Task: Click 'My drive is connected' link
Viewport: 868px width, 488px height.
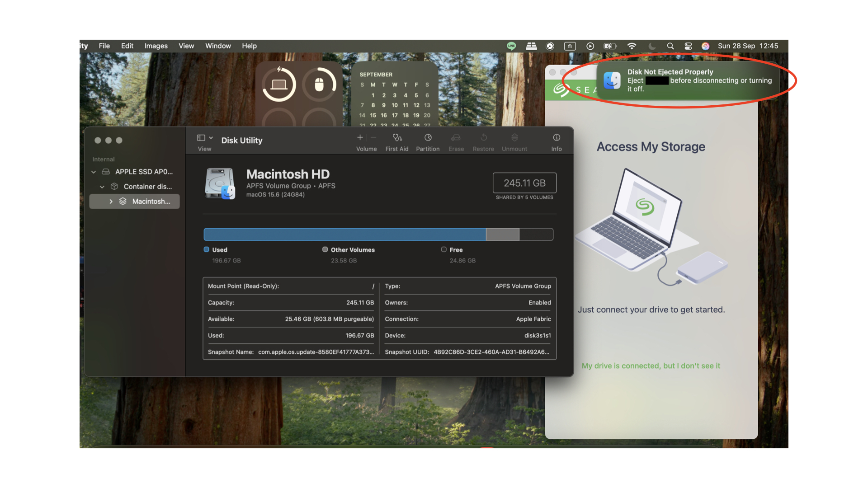Action: pyautogui.click(x=651, y=366)
